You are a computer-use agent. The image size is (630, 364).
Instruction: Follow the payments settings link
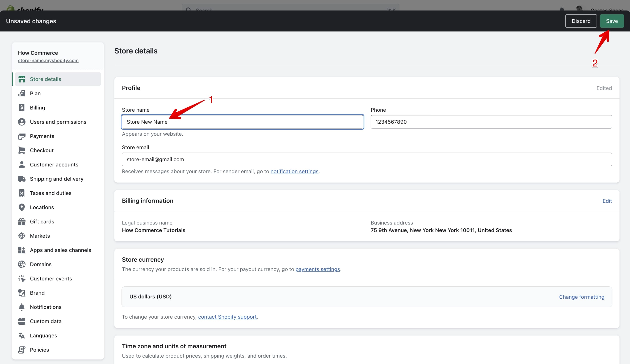(x=317, y=269)
